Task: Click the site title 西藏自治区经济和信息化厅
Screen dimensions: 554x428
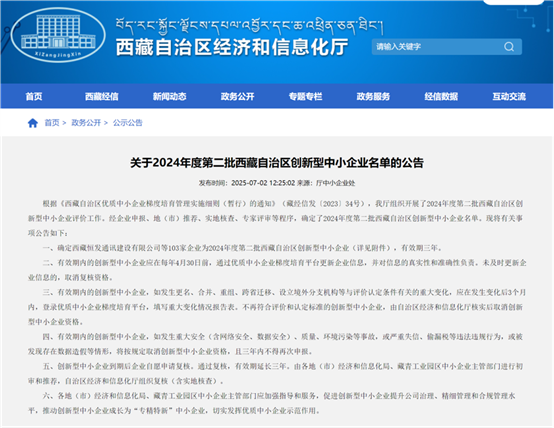Action: 232,47
